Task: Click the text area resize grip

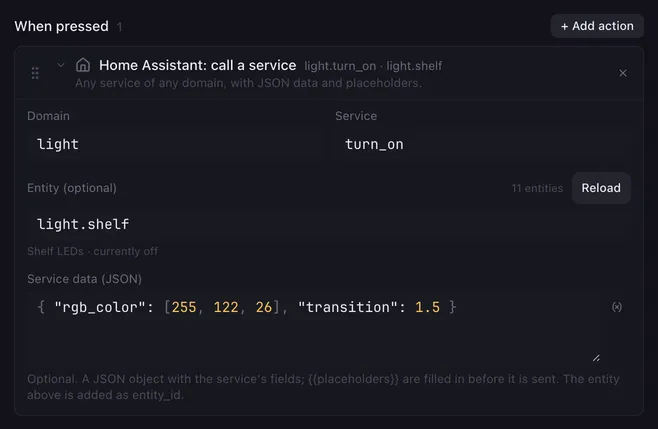Action: (x=596, y=358)
